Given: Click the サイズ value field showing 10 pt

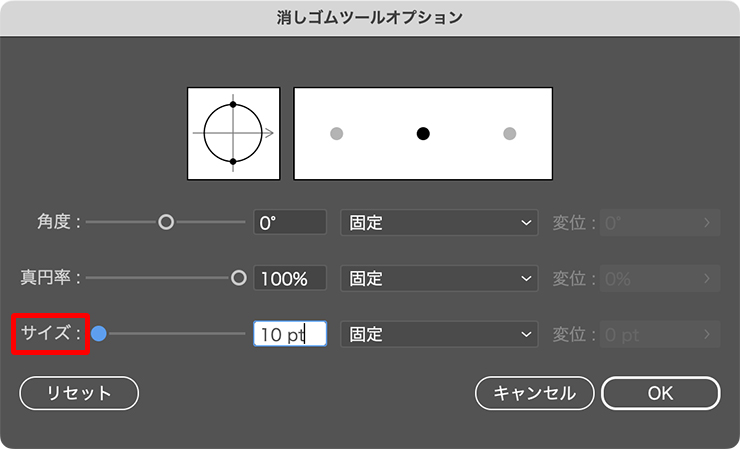Looking at the screenshot, I should tap(290, 335).
